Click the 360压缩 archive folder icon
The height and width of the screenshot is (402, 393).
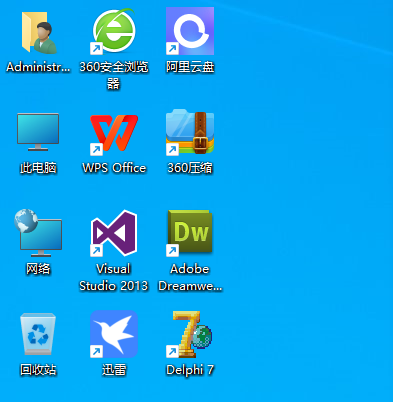(x=190, y=132)
